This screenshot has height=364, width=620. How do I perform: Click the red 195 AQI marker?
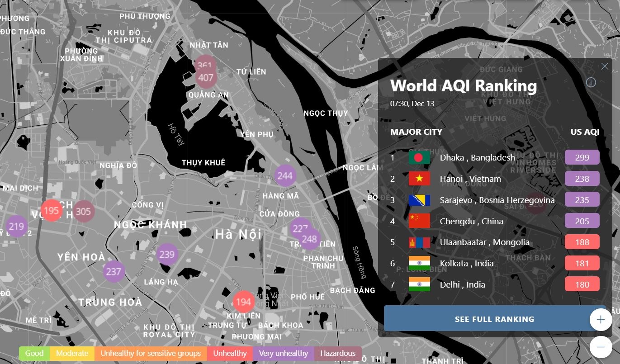click(51, 210)
